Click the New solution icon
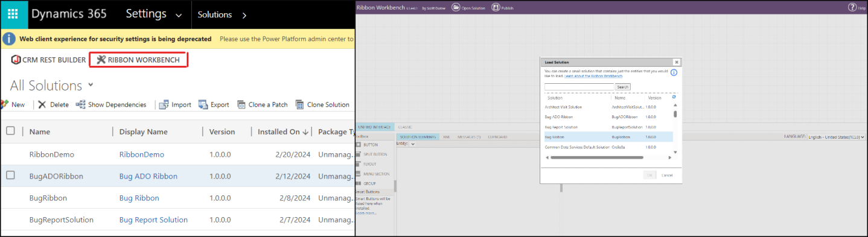 click(4, 104)
